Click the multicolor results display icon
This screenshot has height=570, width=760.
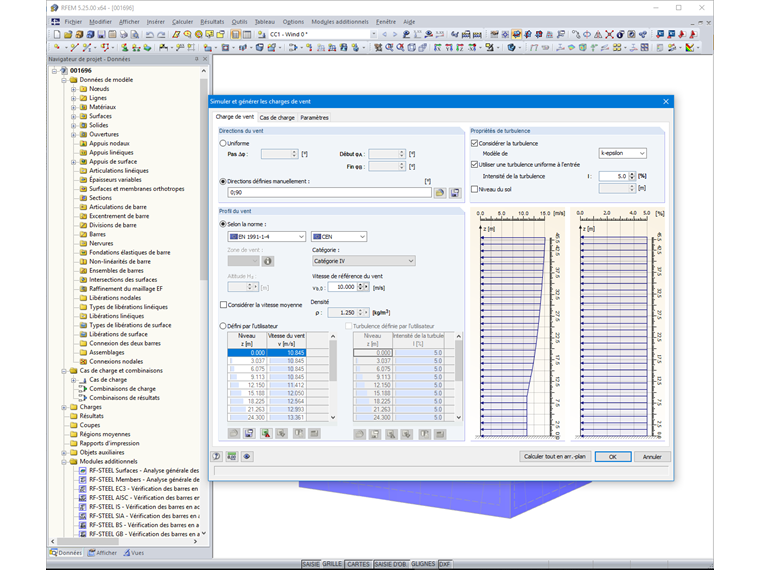690,48
